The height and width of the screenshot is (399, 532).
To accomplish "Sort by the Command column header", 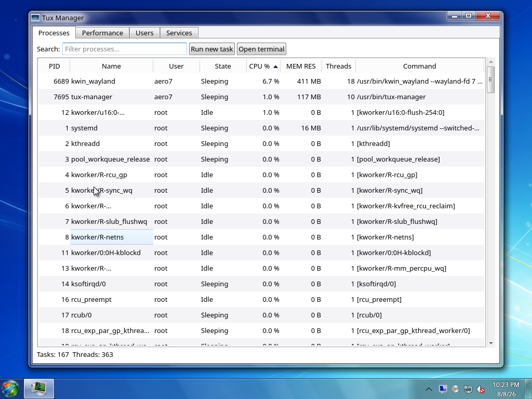I will 420,66.
